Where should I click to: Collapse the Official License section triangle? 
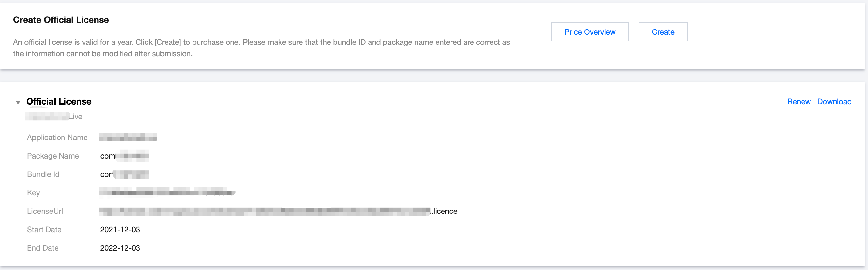tap(18, 102)
